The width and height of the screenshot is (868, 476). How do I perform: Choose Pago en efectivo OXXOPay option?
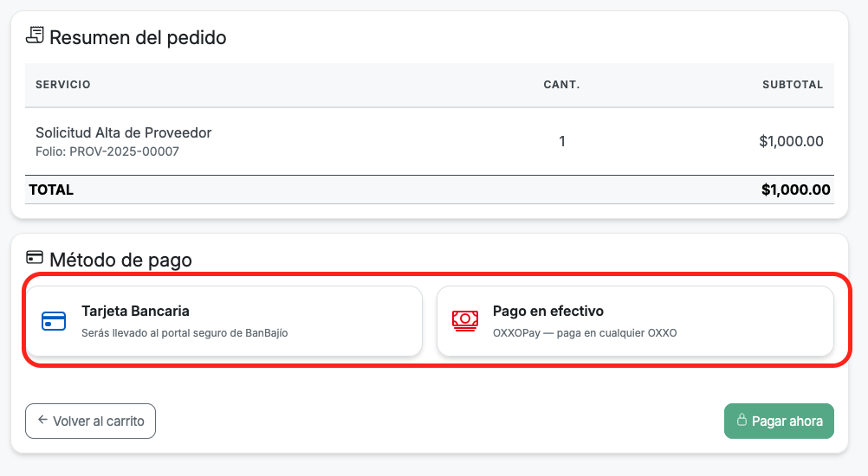[x=635, y=321]
